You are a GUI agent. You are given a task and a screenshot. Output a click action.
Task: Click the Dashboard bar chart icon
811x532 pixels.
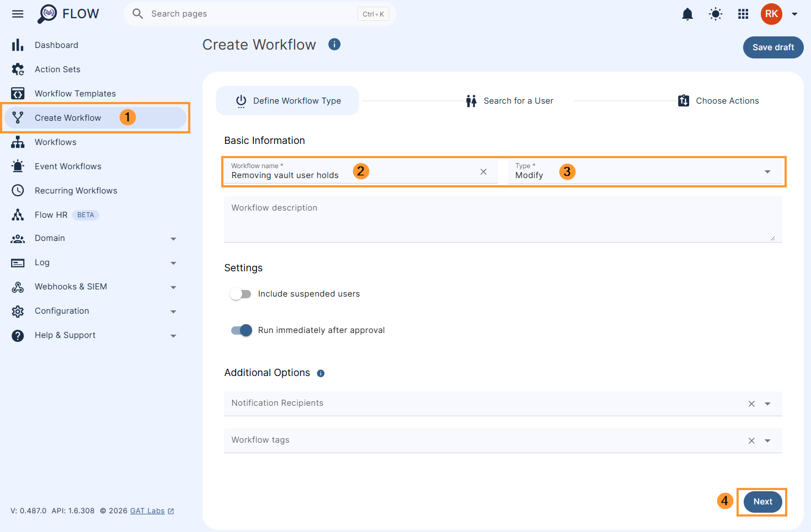[18, 45]
